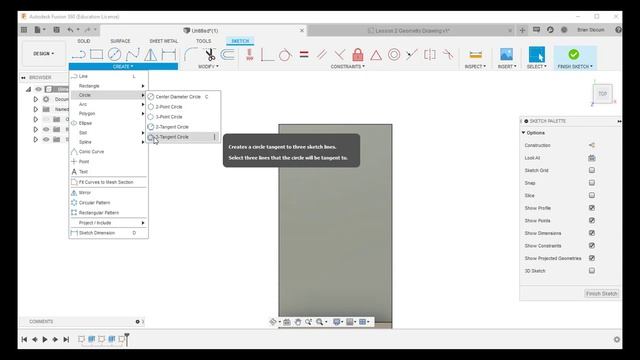Enable the 3D Sketch checkbox
Image resolution: width=640 pixels, height=360 pixels.
[592, 271]
